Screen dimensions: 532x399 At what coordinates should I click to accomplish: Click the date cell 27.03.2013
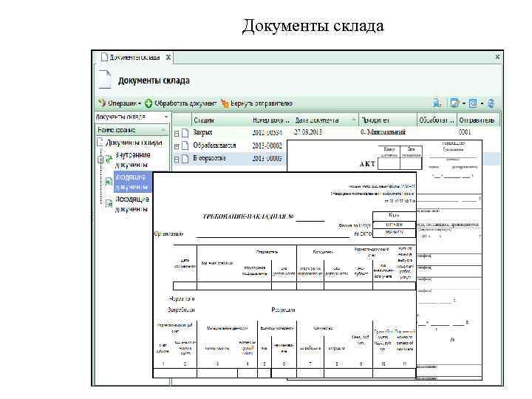[307, 132]
